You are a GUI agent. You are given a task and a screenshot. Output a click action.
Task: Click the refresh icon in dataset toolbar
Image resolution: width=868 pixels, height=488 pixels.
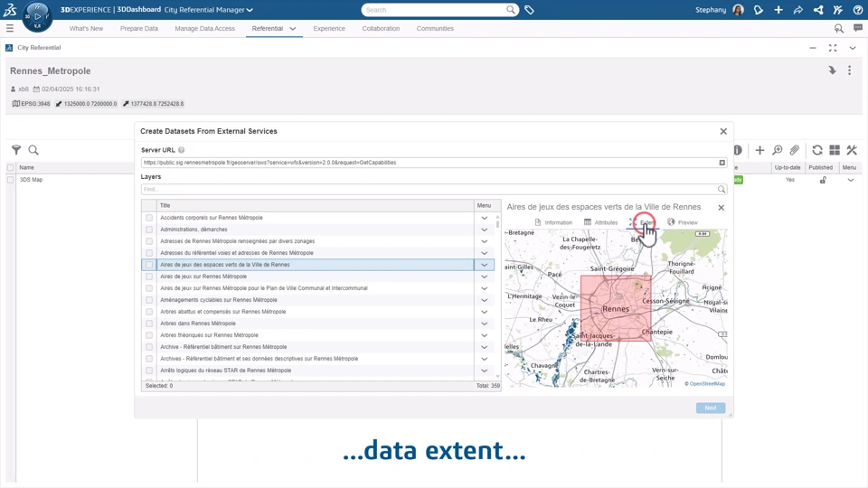click(817, 150)
